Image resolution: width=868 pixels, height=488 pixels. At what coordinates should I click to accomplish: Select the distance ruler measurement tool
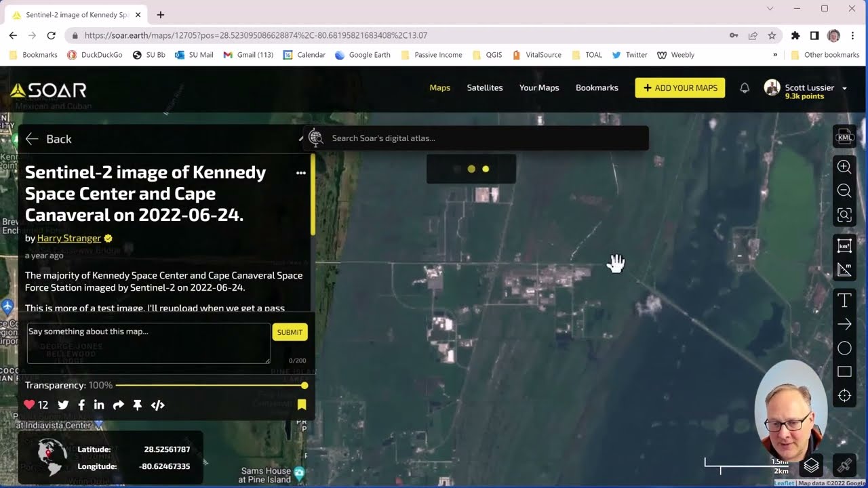point(844,270)
